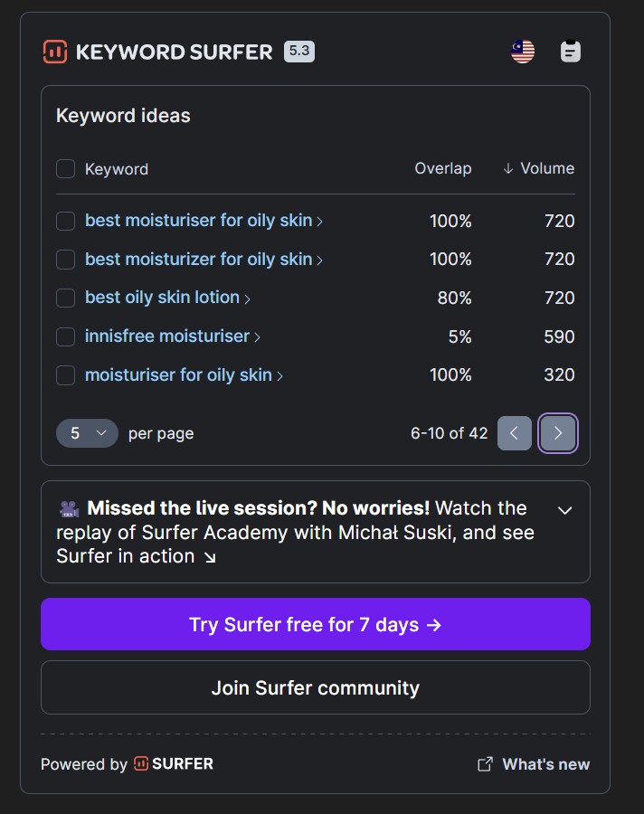The width and height of the screenshot is (644, 814).
Task: Select Join Surfer community
Action: pos(315,687)
